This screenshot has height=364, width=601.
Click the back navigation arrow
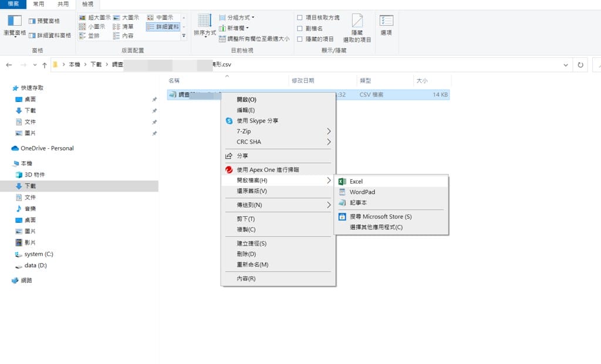(9, 65)
